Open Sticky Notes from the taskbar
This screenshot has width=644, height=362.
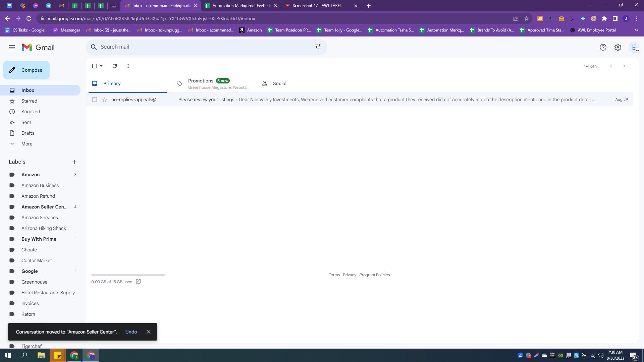[x=58, y=355]
